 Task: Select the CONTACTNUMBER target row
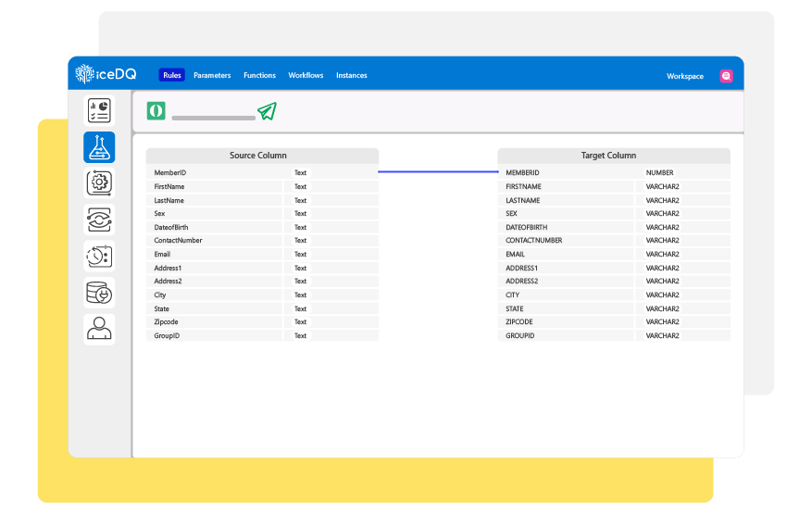[x=614, y=241]
